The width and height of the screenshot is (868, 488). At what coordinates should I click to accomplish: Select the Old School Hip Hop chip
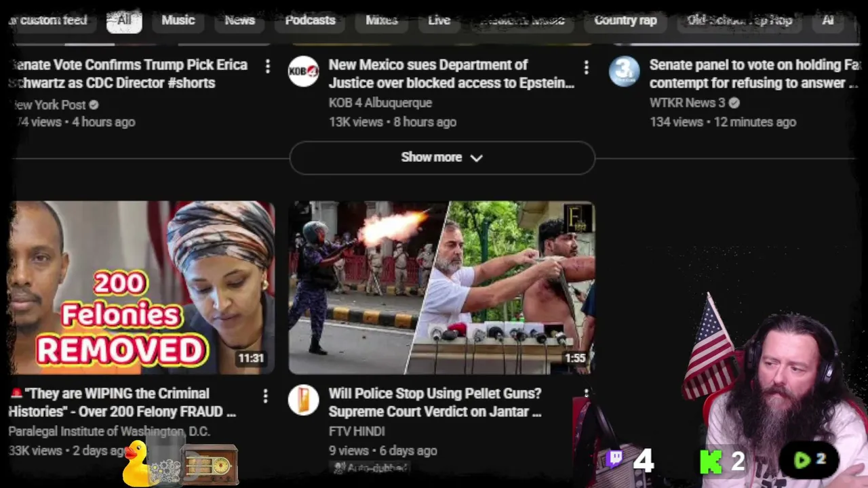click(x=740, y=20)
